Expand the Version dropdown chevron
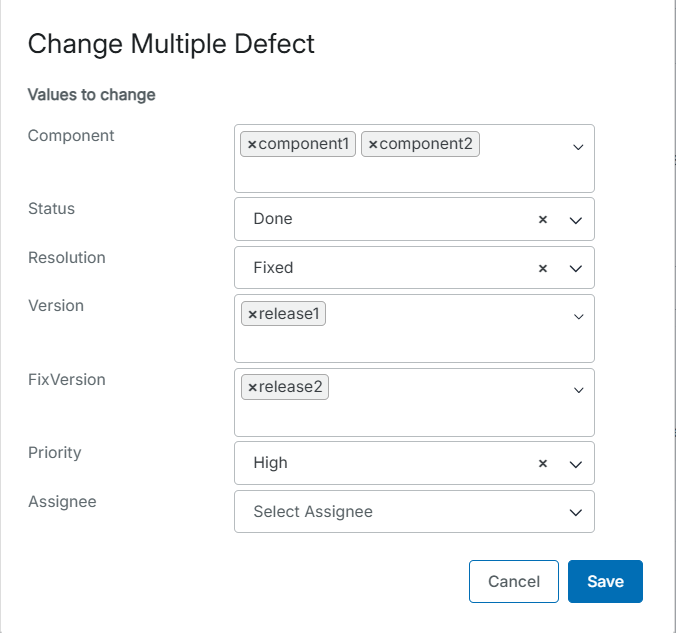Viewport: 676px width, 633px height. tap(578, 316)
